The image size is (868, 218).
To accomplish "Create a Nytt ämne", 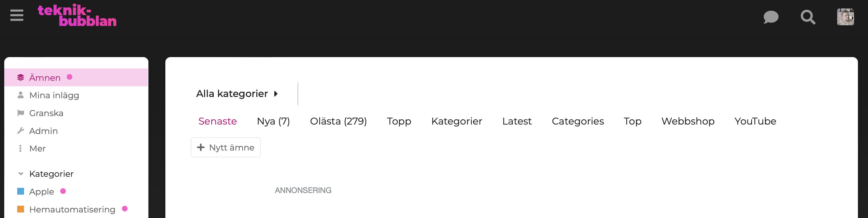I will (x=226, y=147).
